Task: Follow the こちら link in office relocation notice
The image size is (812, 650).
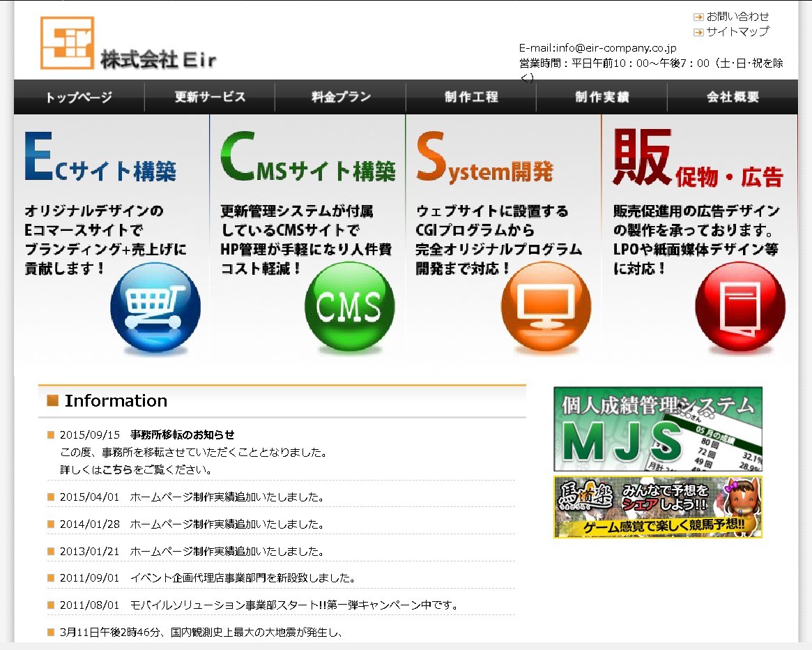Action: coord(117,469)
